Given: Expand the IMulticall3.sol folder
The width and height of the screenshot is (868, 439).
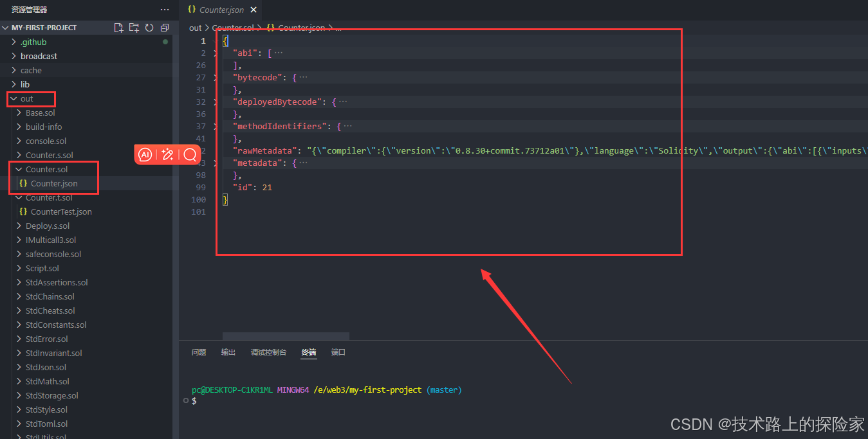Looking at the screenshot, I should pos(86,240).
